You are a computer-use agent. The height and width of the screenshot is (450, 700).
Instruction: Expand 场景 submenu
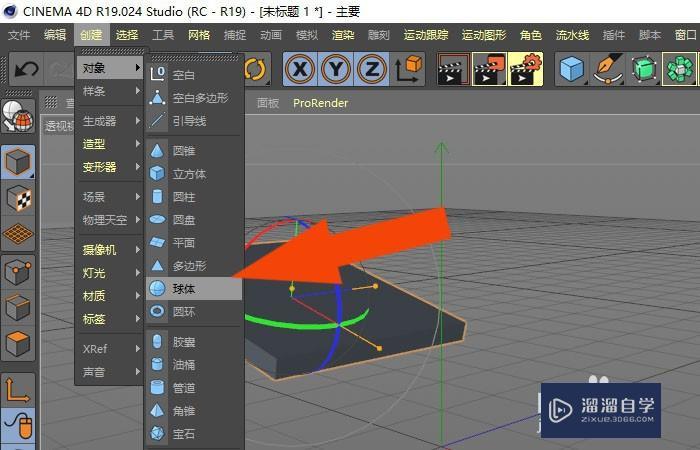[110, 197]
